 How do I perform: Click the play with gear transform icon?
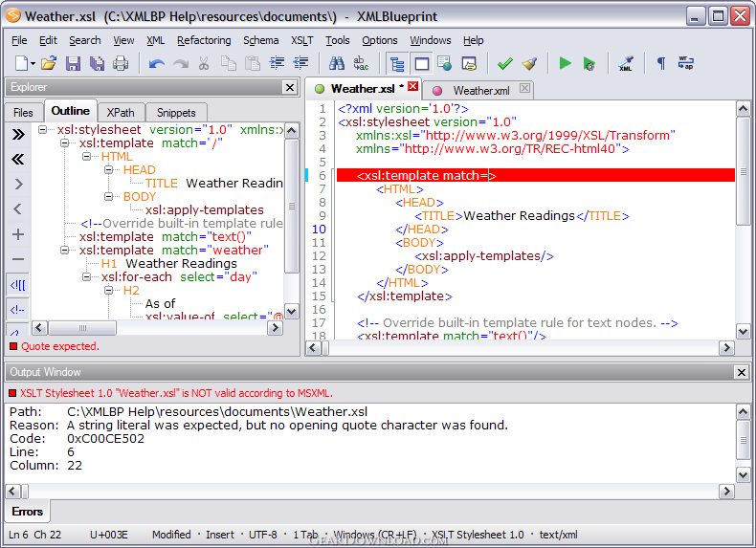pos(589,63)
